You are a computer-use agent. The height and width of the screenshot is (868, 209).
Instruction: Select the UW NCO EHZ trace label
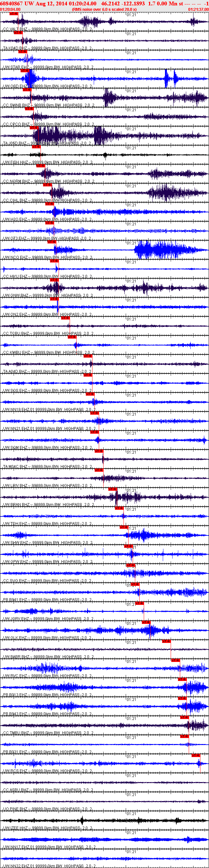[47, 258]
